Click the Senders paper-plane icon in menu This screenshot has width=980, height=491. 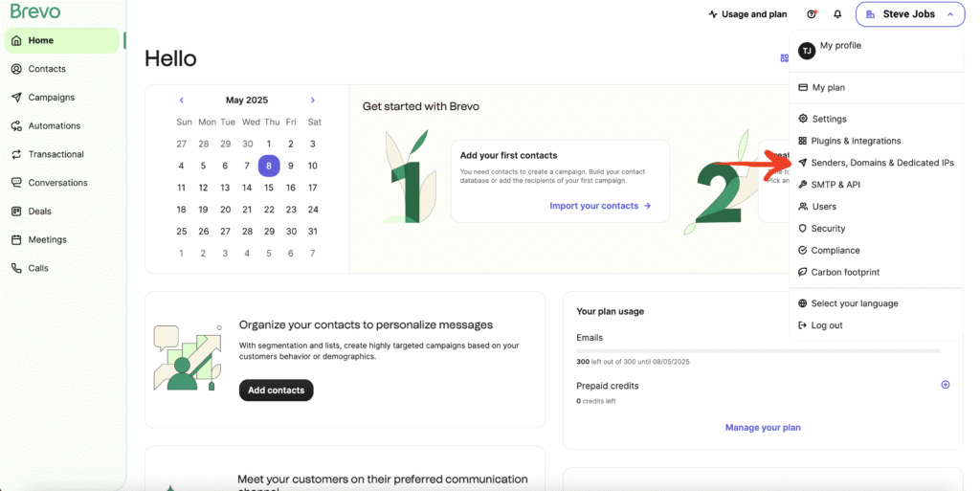pos(803,163)
